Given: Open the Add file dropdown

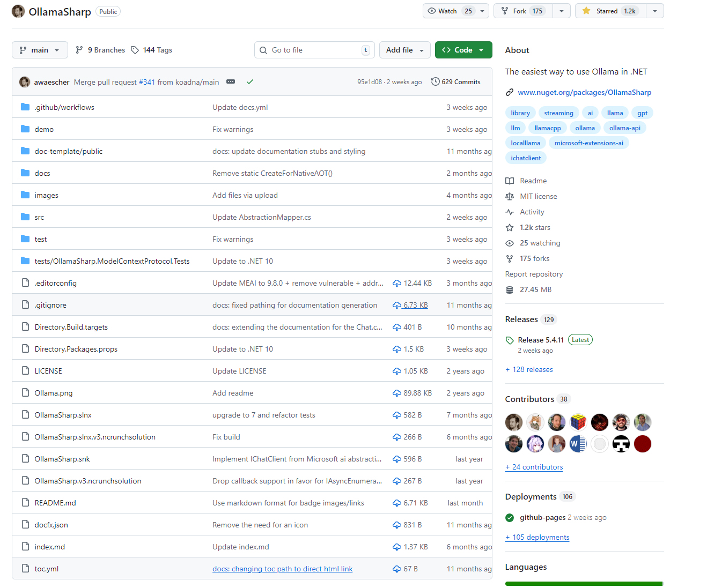Looking at the screenshot, I should 405,50.
